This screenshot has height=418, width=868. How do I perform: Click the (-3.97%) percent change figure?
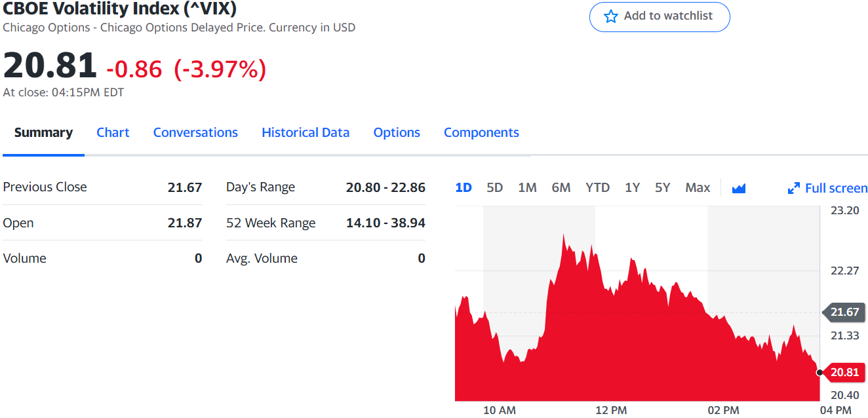click(220, 68)
